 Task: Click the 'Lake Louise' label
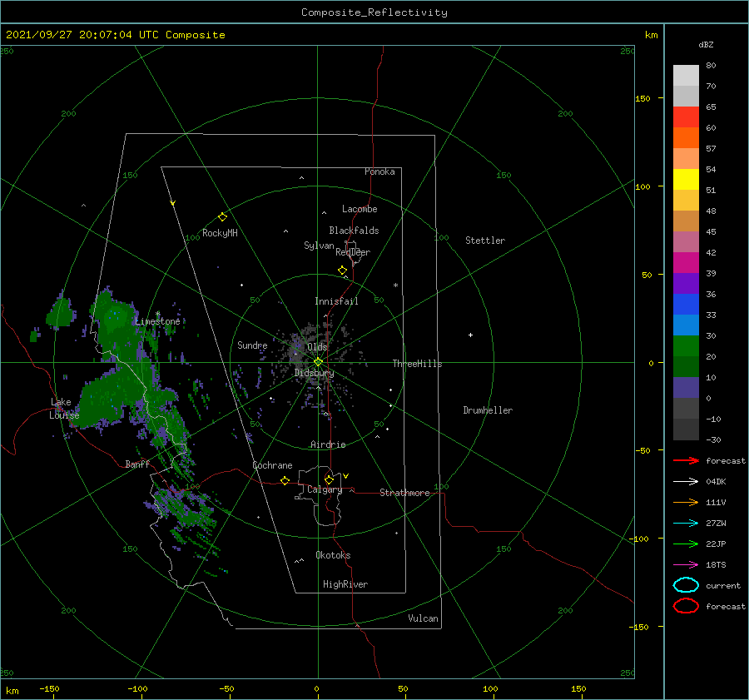[64, 409]
